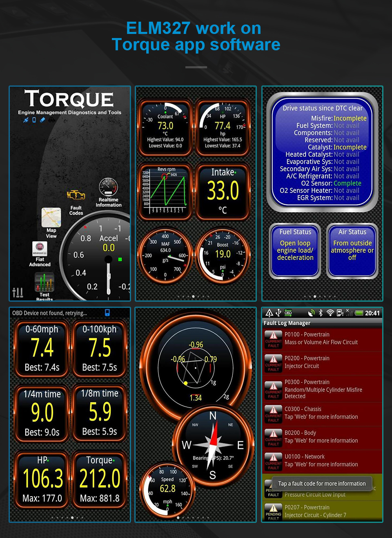Tap the Wi-Fi status bar icon
This screenshot has height=538, width=392.
click(330, 313)
